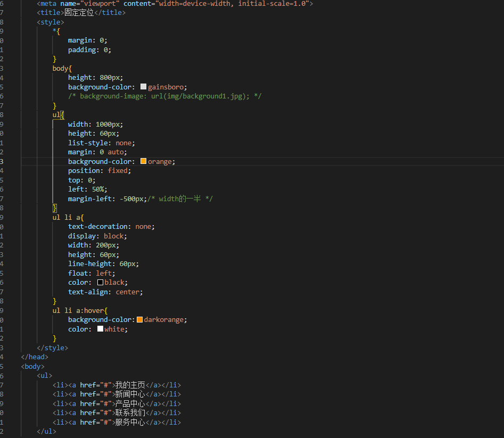The height and width of the screenshot is (438, 504).
Task: Click the black color swatch
Action: pos(100,282)
